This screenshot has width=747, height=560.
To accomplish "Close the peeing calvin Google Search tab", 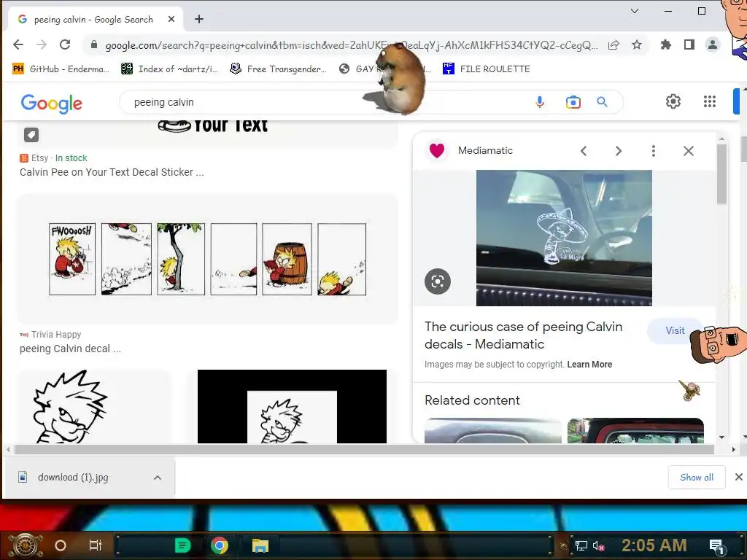I will (171, 19).
